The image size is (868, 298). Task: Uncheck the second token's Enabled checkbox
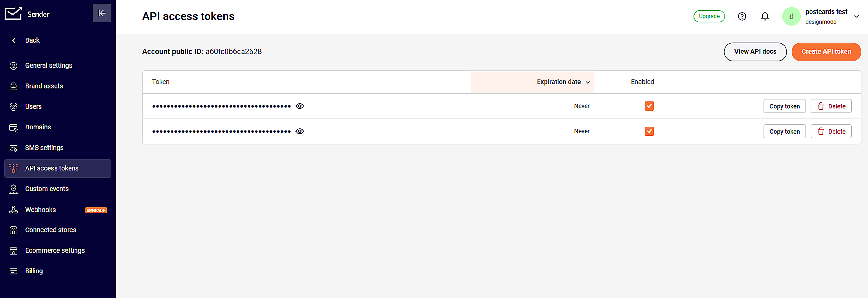tap(649, 131)
